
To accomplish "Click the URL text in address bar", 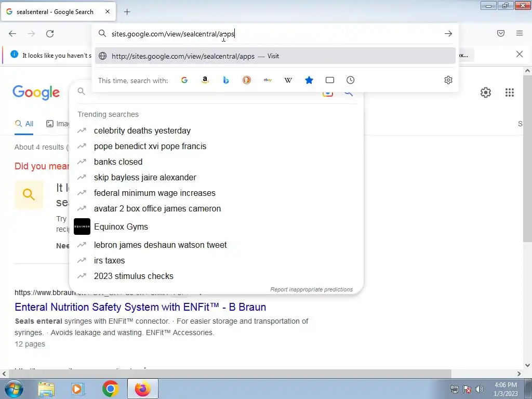I will point(173,34).
